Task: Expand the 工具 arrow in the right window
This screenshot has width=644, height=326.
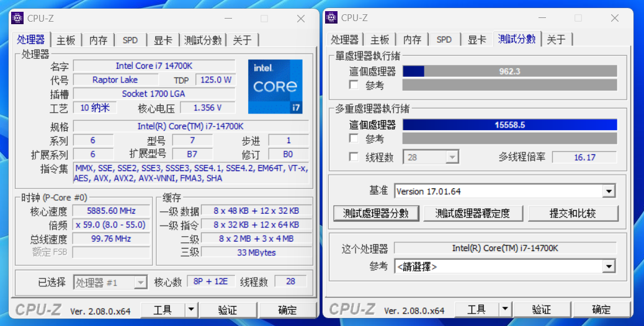Action: click(505, 309)
